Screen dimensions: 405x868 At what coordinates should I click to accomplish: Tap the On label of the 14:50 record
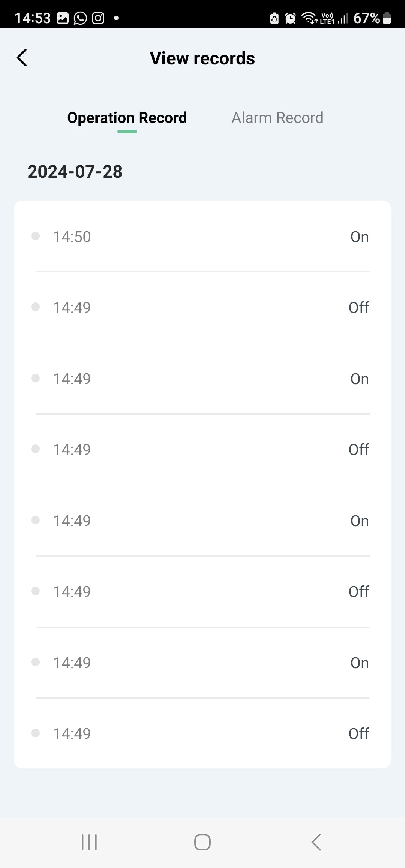359,237
